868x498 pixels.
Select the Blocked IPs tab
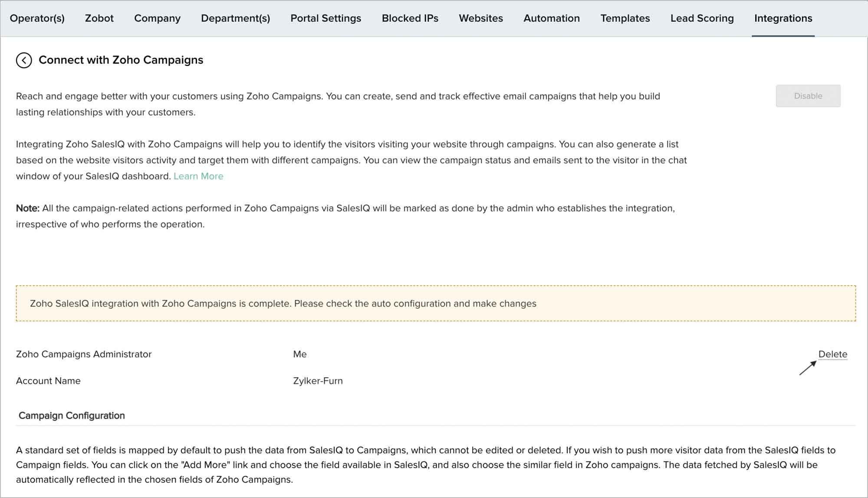pos(410,18)
